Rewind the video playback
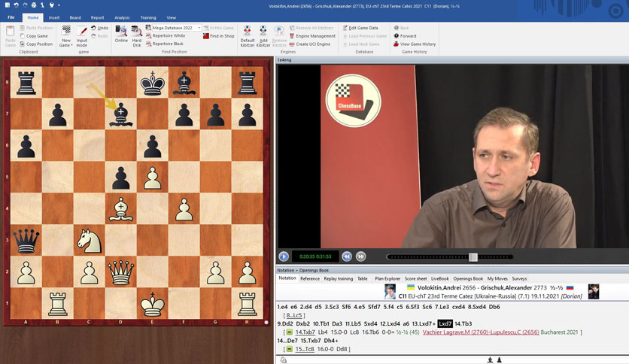The width and height of the screenshot is (629, 364). (x=347, y=256)
